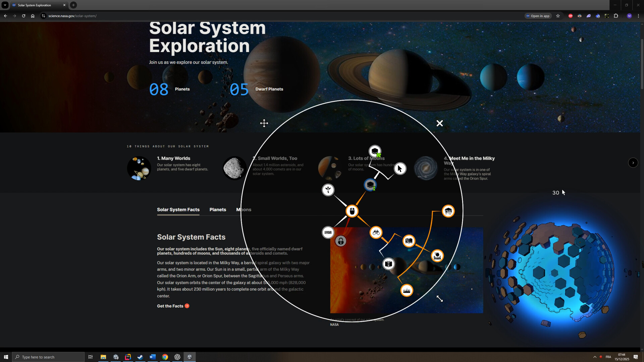Click the Adblock Plus extension icon

click(570, 16)
